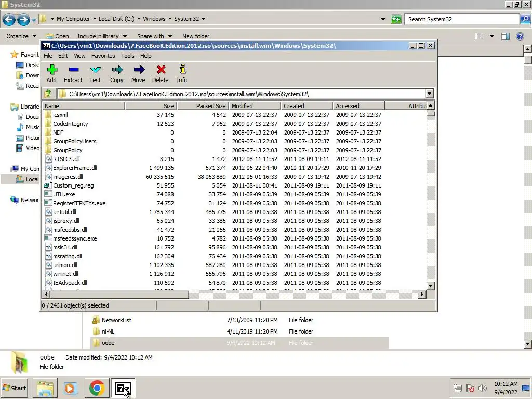Click the red Delete toolbar icon
The width and height of the screenshot is (532, 399).
pos(161,70)
